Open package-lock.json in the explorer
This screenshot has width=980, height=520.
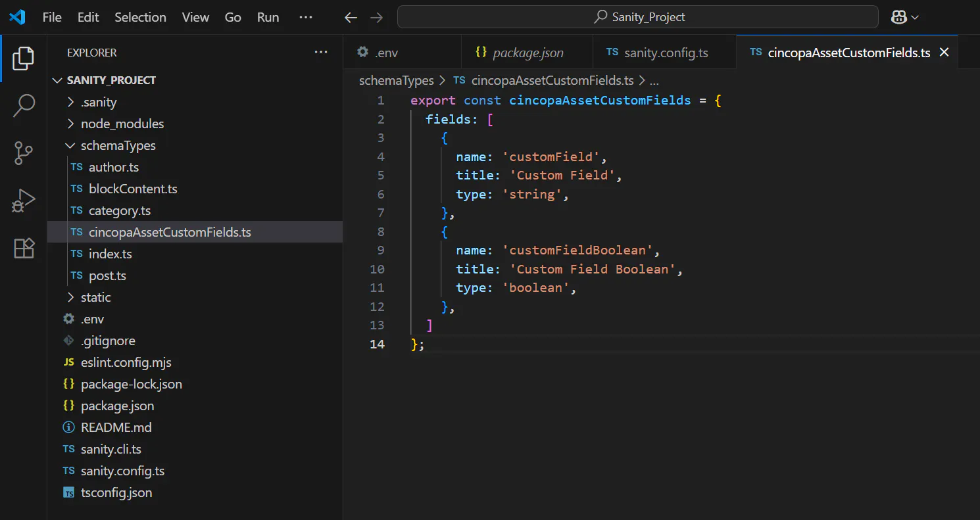195,384
